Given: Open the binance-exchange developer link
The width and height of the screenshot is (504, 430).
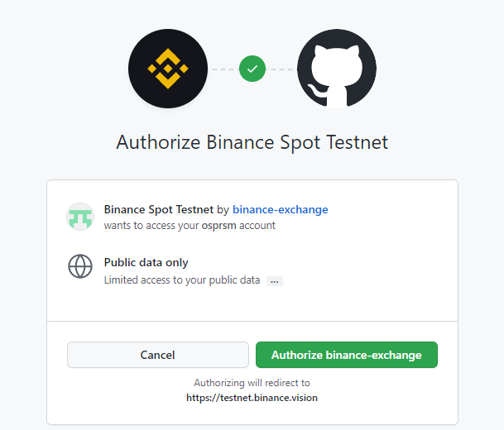Looking at the screenshot, I should [281, 209].
